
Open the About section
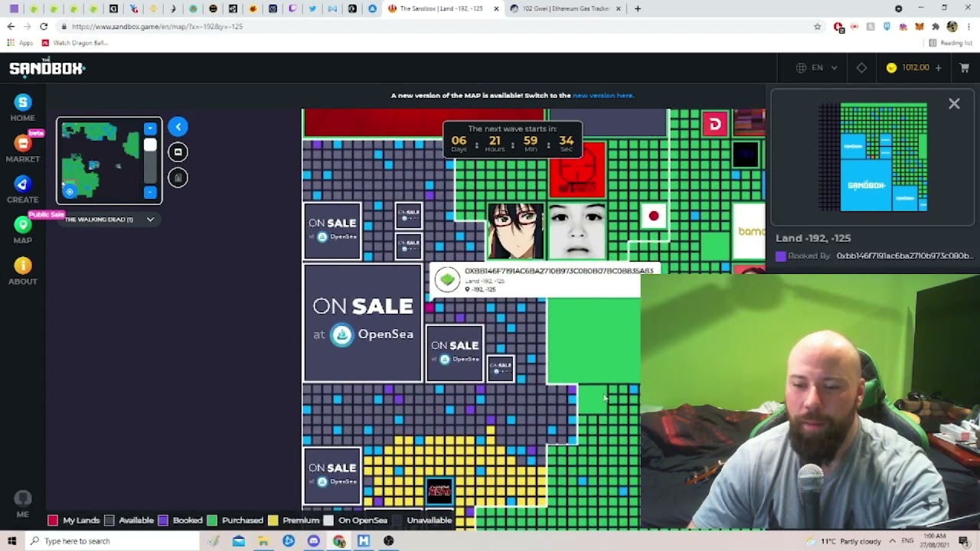pyautogui.click(x=22, y=271)
